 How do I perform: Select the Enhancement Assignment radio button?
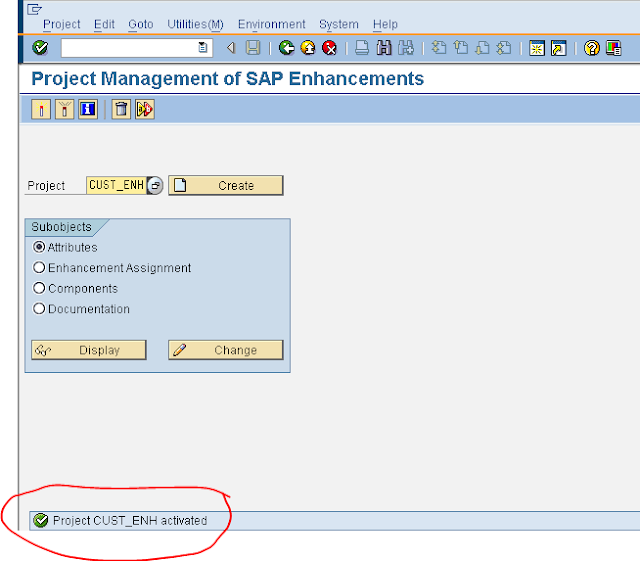point(39,267)
